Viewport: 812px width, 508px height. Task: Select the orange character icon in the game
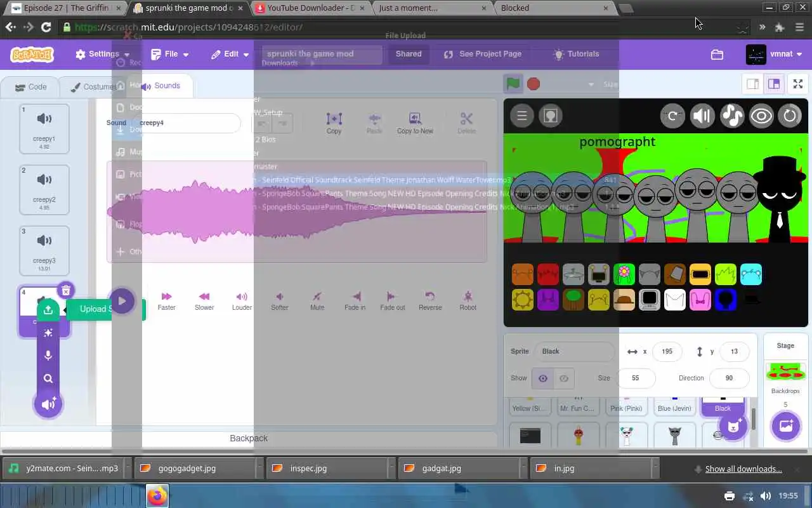click(523, 274)
